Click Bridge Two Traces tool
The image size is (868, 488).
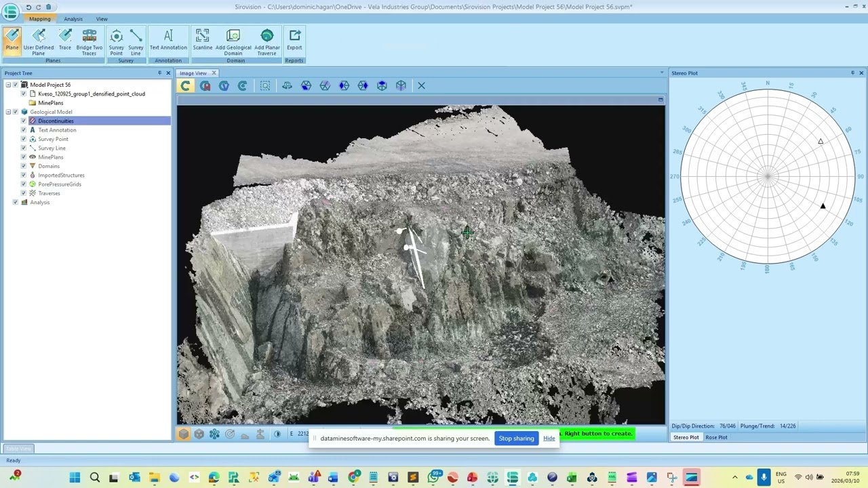90,42
